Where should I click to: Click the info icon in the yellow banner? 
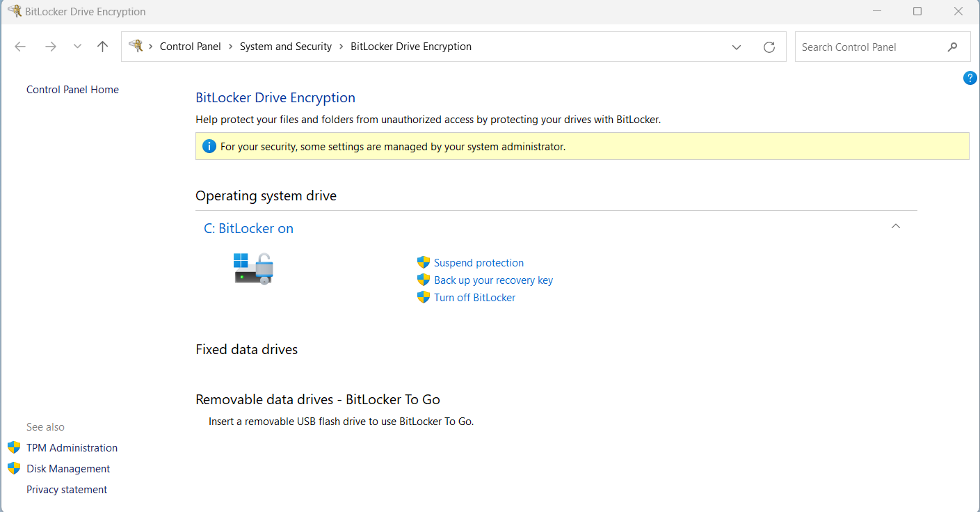[209, 146]
